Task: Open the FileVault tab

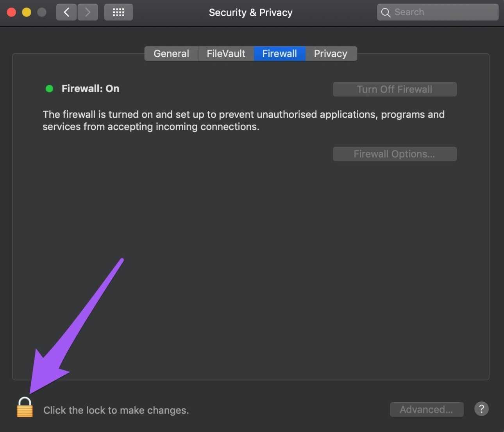Action: [226, 54]
